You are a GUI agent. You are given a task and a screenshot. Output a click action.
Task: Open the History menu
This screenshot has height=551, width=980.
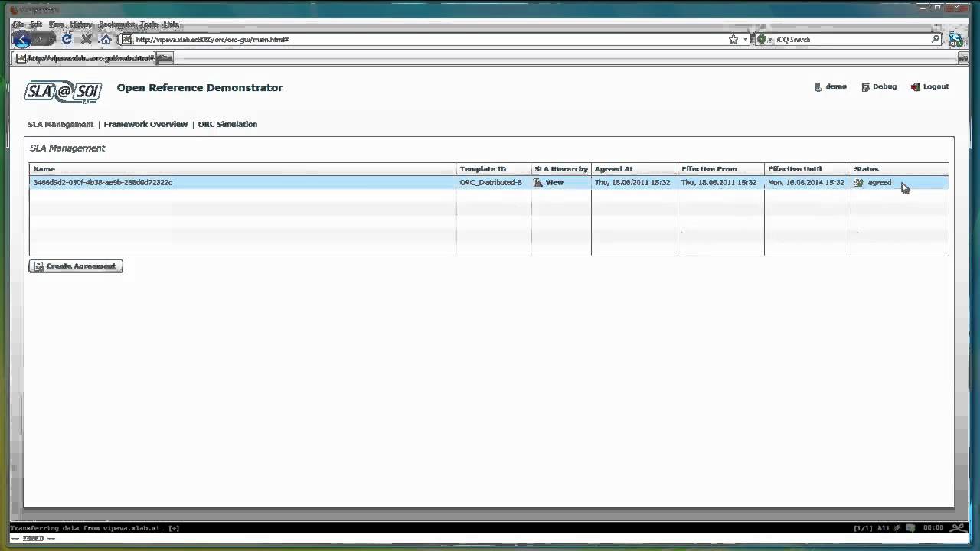click(81, 24)
